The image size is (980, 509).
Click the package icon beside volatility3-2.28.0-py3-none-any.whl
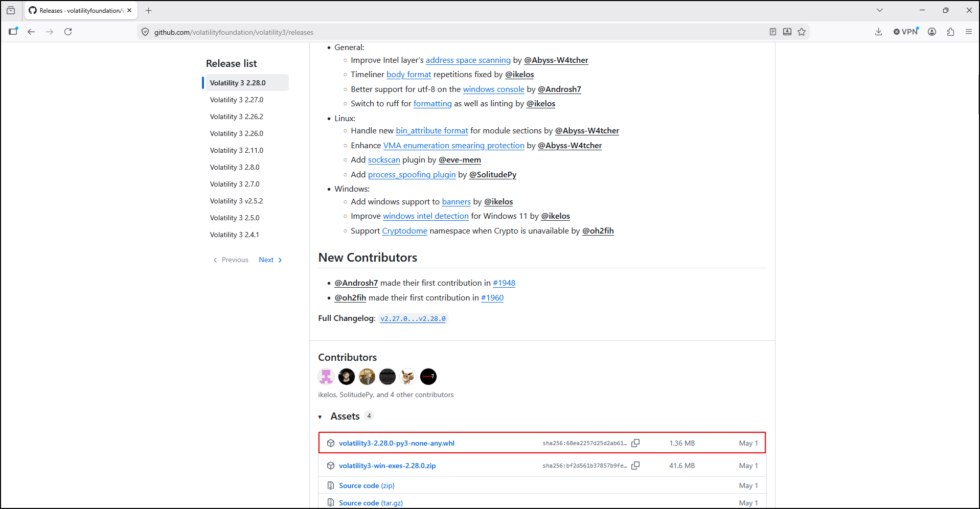331,443
